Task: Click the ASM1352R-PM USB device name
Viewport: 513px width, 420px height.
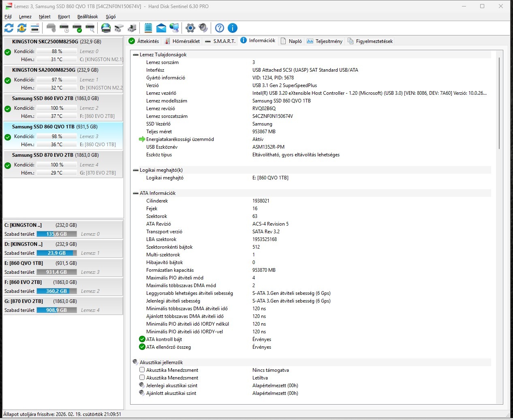Action: point(269,147)
